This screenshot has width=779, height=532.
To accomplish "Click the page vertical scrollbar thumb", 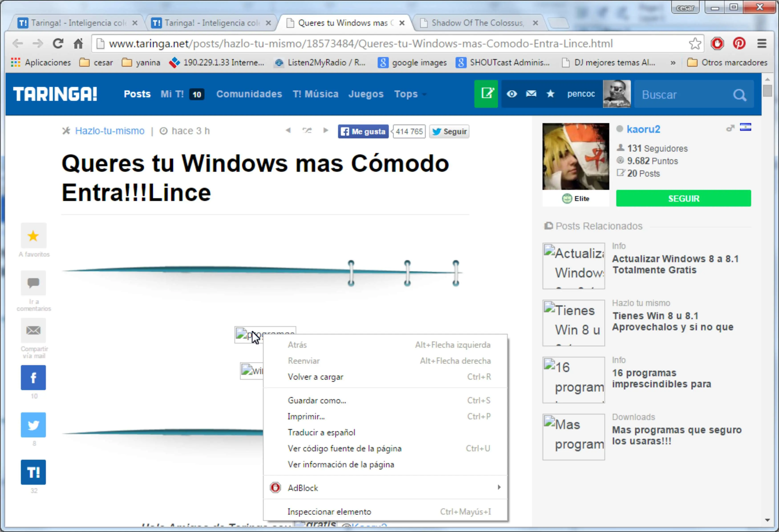I will [x=767, y=91].
